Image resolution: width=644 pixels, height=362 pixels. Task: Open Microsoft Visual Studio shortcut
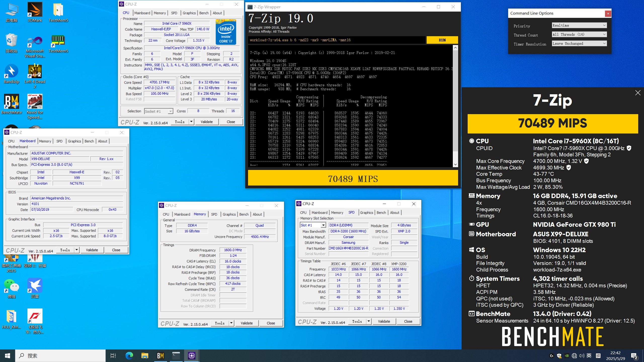click(x=35, y=47)
